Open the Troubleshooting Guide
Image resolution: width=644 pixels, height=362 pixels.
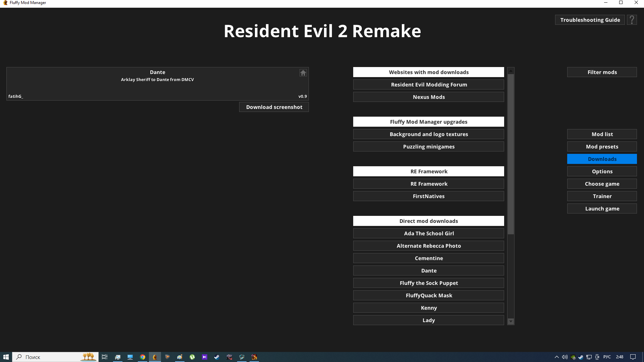(x=590, y=20)
